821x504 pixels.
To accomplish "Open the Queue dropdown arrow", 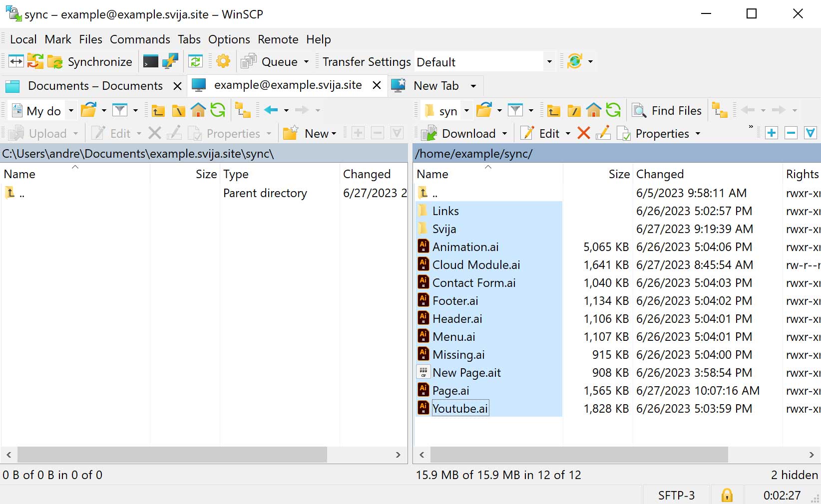I will 306,62.
